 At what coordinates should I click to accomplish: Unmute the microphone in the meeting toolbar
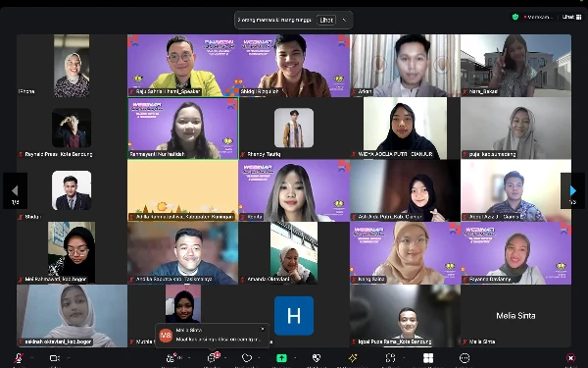click(x=20, y=358)
